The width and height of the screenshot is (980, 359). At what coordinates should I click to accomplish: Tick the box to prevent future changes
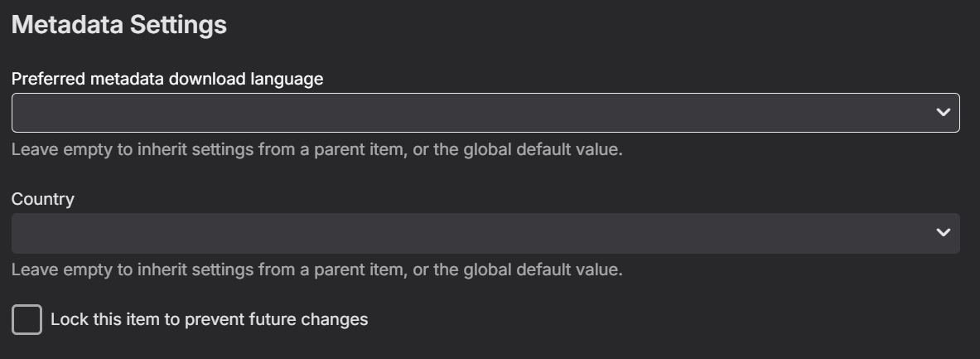pyautogui.click(x=27, y=319)
